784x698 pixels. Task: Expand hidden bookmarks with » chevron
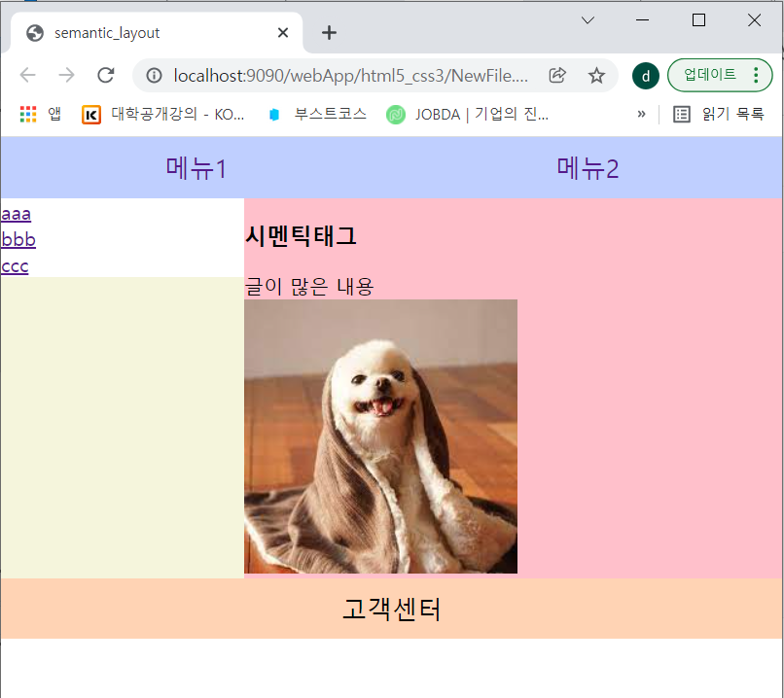click(x=642, y=115)
